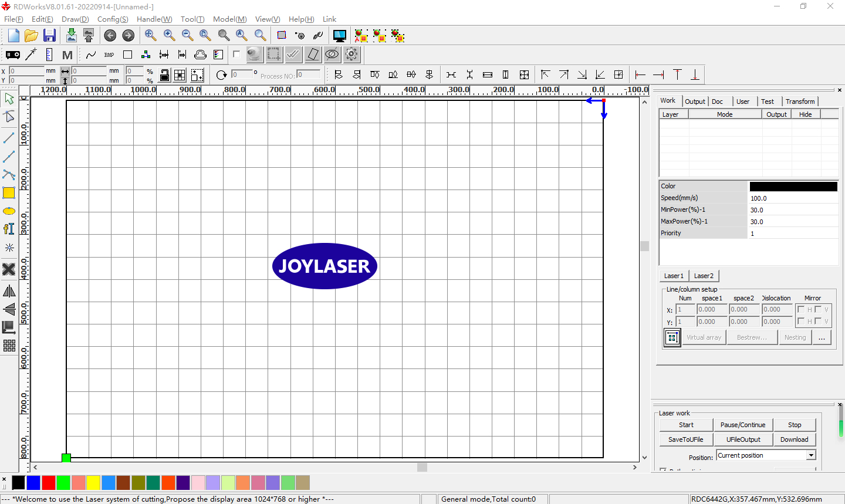Select the text tool in left toolbar
The width and height of the screenshot is (845, 504).
coord(9,229)
